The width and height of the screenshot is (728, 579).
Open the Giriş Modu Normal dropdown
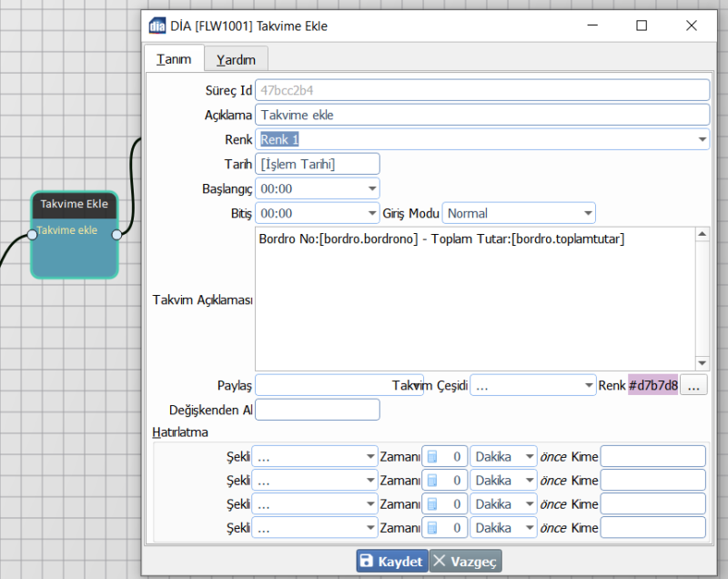[x=588, y=213]
